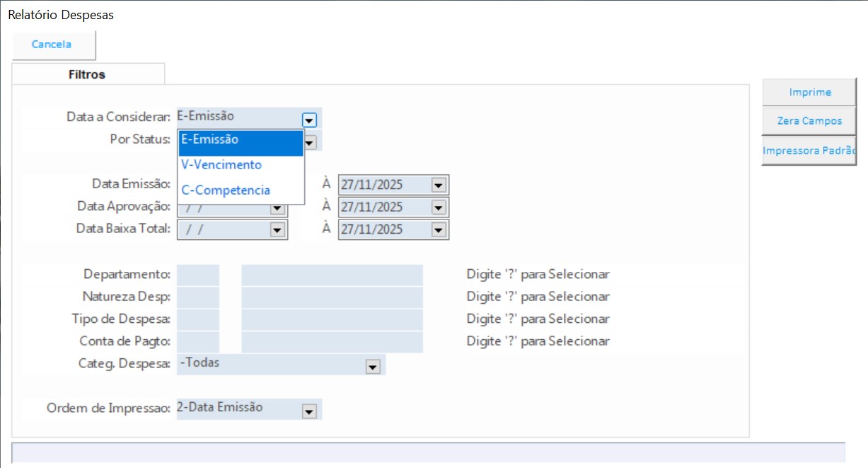This screenshot has height=468, width=868.
Task: Open Data Baixa Total start date picker
Action: pos(277,230)
